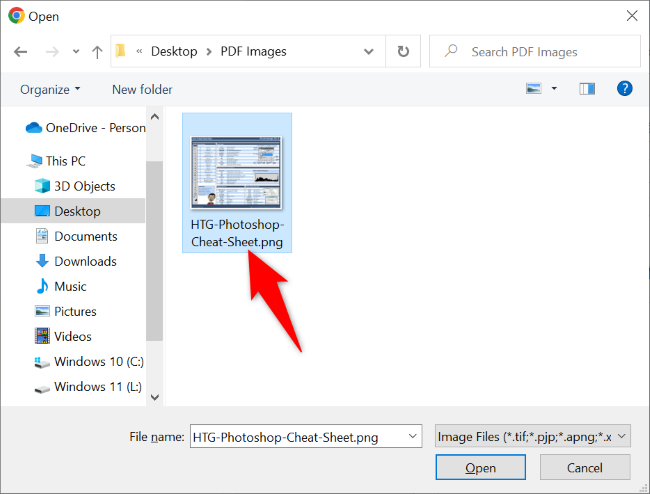Image resolution: width=650 pixels, height=494 pixels.
Task: Click the search magnifier icon
Action: click(x=451, y=51)
